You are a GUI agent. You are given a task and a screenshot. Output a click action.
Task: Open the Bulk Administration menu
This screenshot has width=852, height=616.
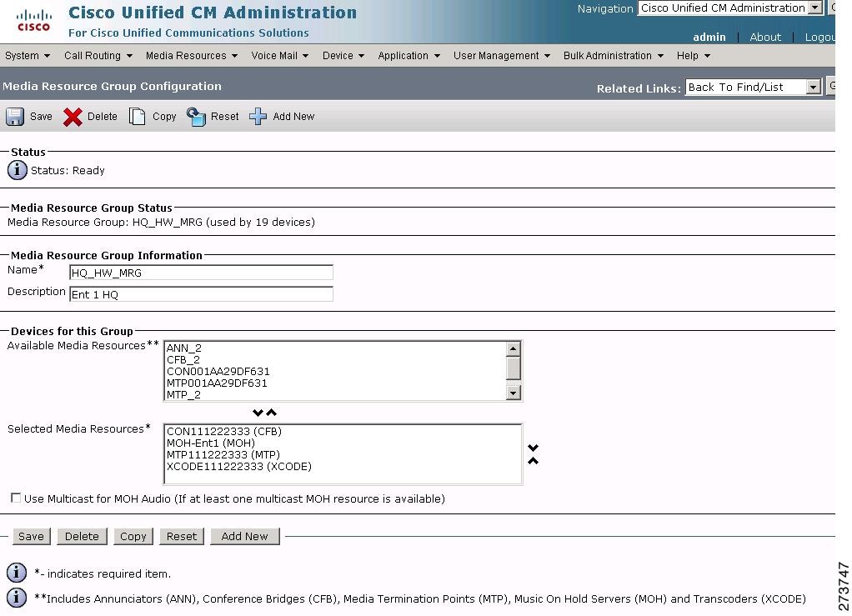(x=613, y=55)
